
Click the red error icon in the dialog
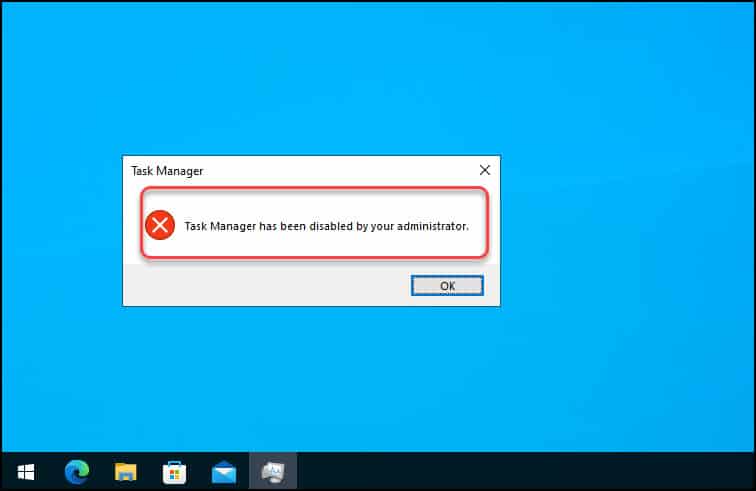(160, 225)
